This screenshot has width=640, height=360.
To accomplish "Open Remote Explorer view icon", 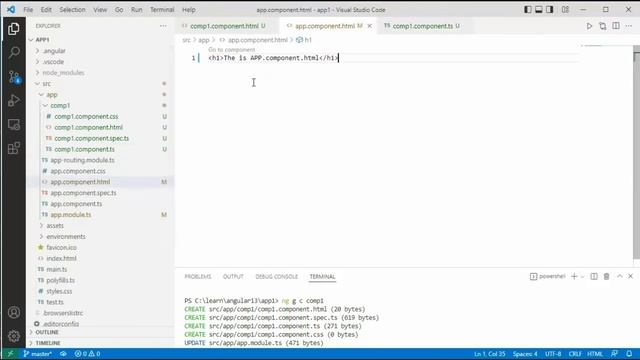I will 13,124.
